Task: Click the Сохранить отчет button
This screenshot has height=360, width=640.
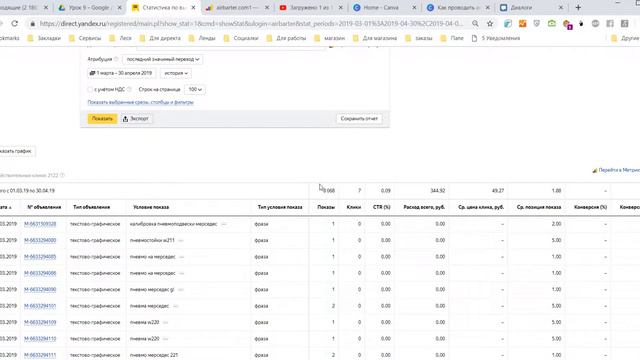Action: [359, 119]
